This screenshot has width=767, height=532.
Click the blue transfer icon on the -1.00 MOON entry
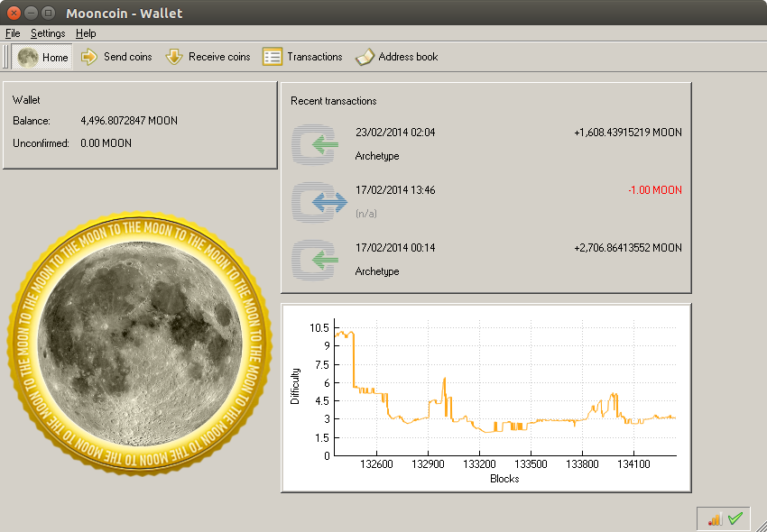tap(315, 202)
